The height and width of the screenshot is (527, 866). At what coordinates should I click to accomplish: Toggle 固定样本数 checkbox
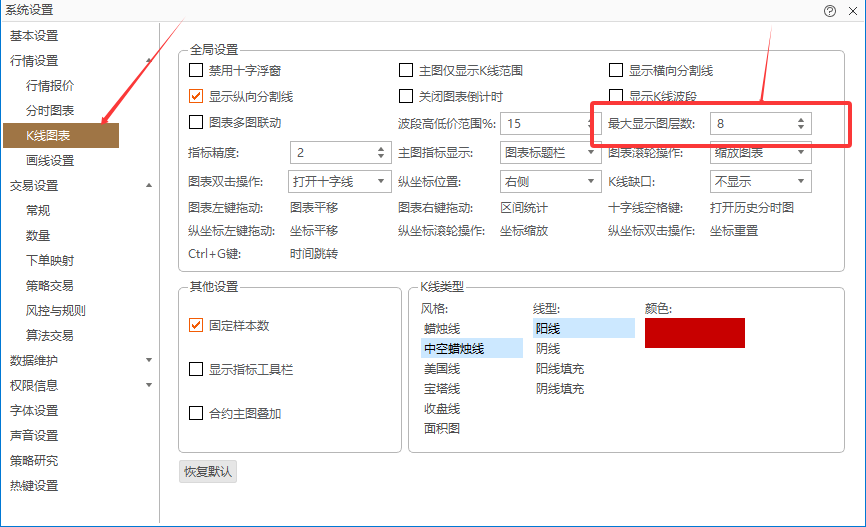click(196, 326)
